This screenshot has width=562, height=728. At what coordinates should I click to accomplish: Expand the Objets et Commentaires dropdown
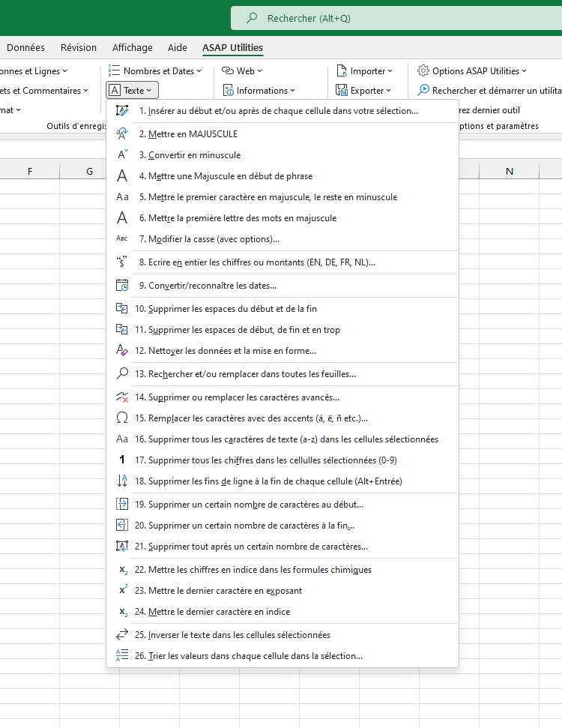(x=44, y=90)
